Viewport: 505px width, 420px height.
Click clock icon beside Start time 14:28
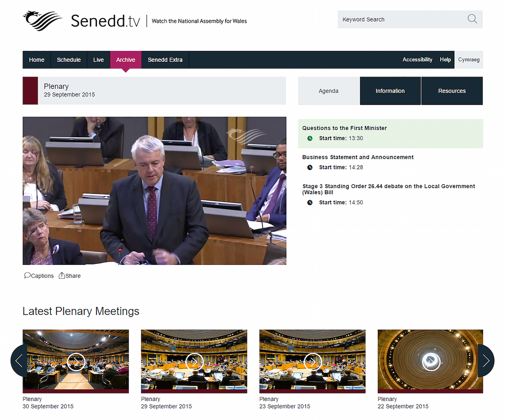[x=310, y=167]
